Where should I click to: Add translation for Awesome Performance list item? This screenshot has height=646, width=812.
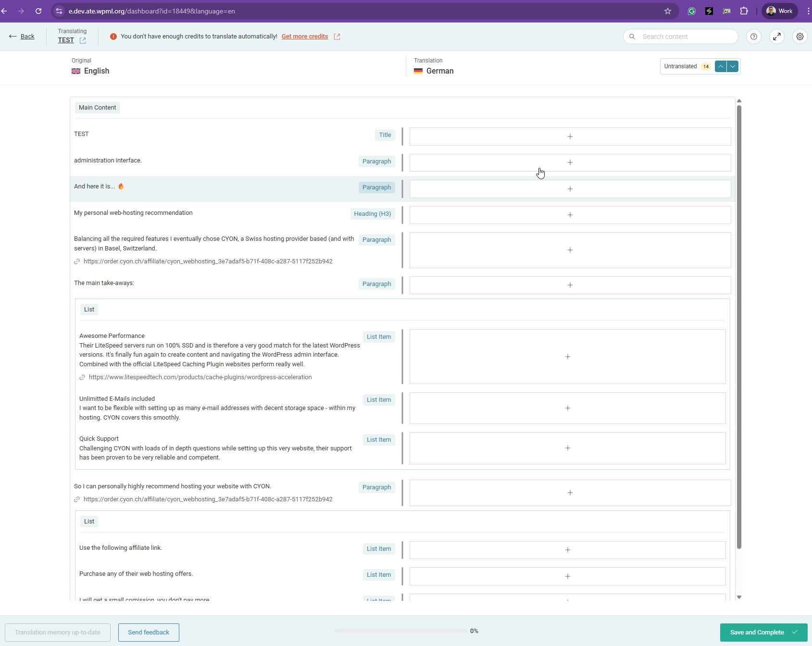click(x=568, y=357)
